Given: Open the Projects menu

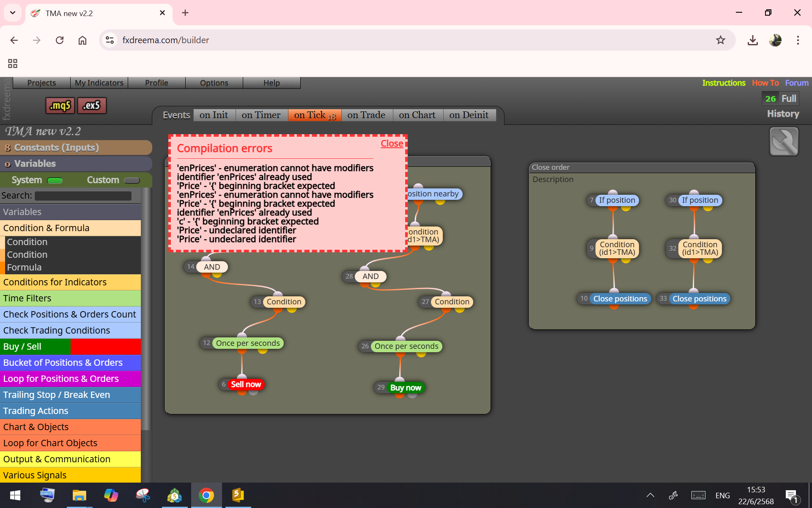Looking at the screenshot, I should click(41, 83).
